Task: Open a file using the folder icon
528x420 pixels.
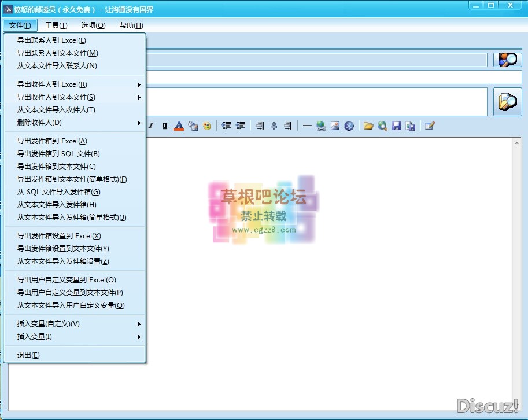Action: (369, 126)
